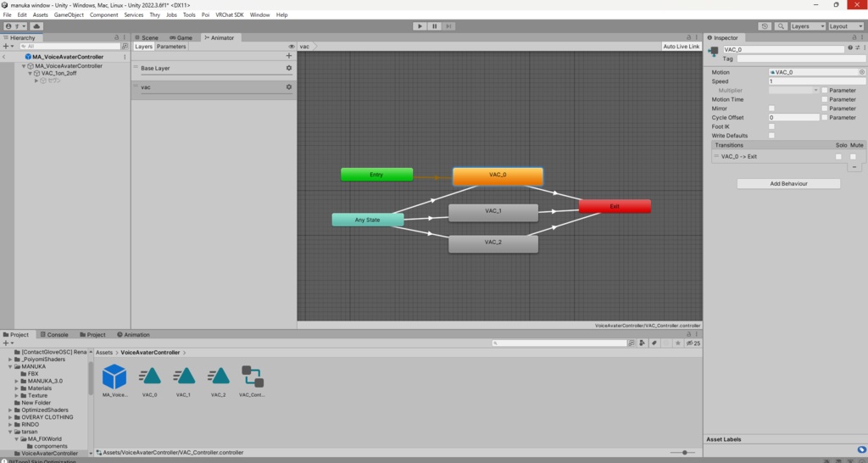The height and width of the screenshot is (463, 868).
Task: Open the Console tab
Action: [54, 334]
